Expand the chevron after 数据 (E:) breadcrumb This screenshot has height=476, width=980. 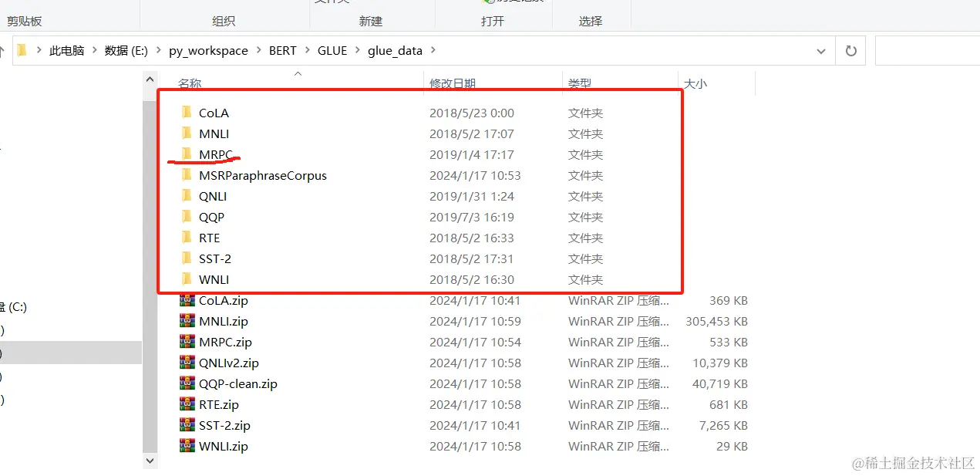pos(158,50)
